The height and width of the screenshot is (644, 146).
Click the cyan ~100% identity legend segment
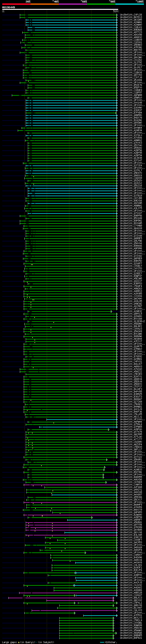(x=130, y=4)
